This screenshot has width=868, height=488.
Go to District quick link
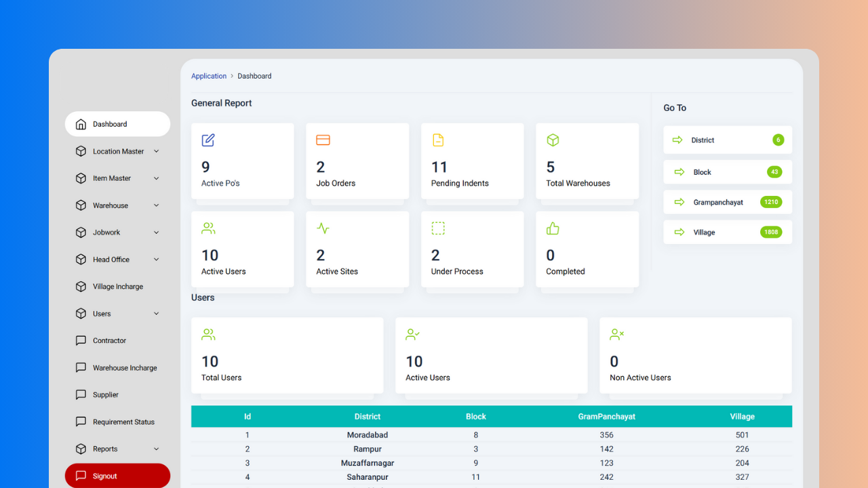[728, 140]
